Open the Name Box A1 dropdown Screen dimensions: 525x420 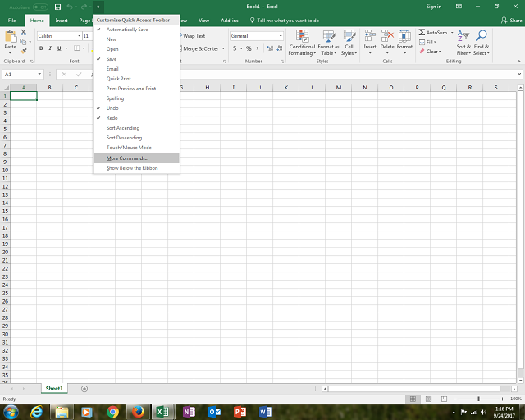tap(39, 74)
